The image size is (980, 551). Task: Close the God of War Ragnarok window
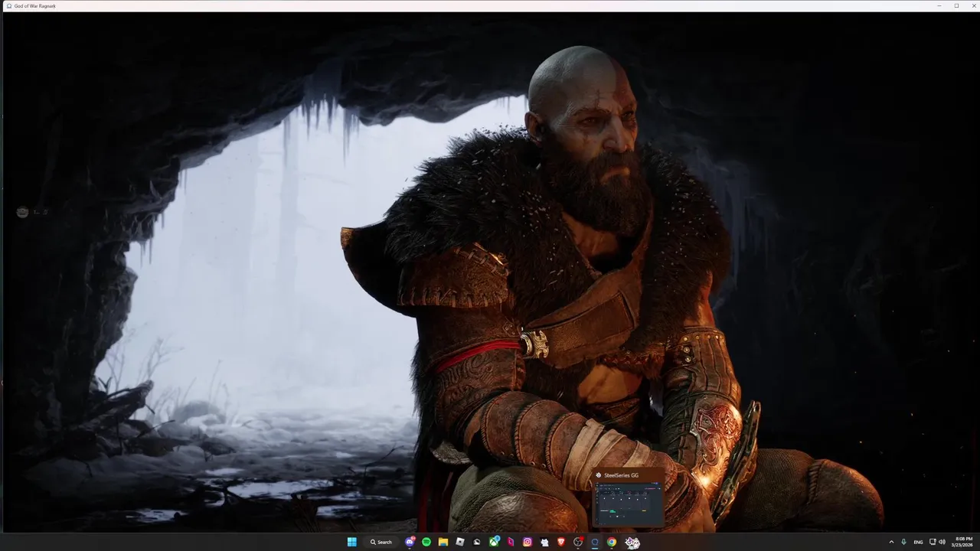click(972, 5)
